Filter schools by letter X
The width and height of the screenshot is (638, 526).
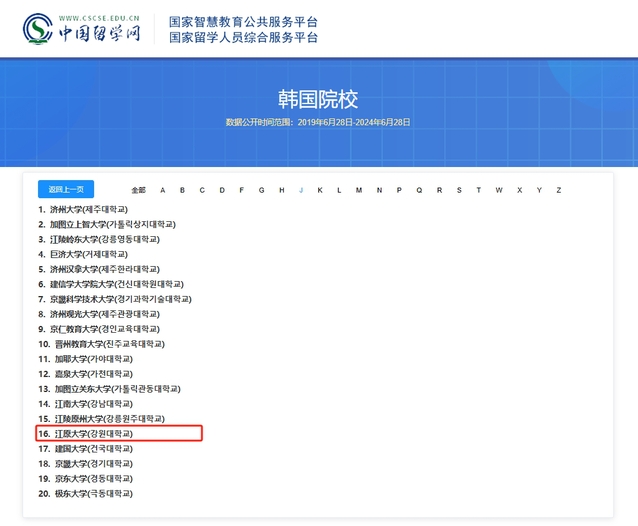(x=520, y=190)
